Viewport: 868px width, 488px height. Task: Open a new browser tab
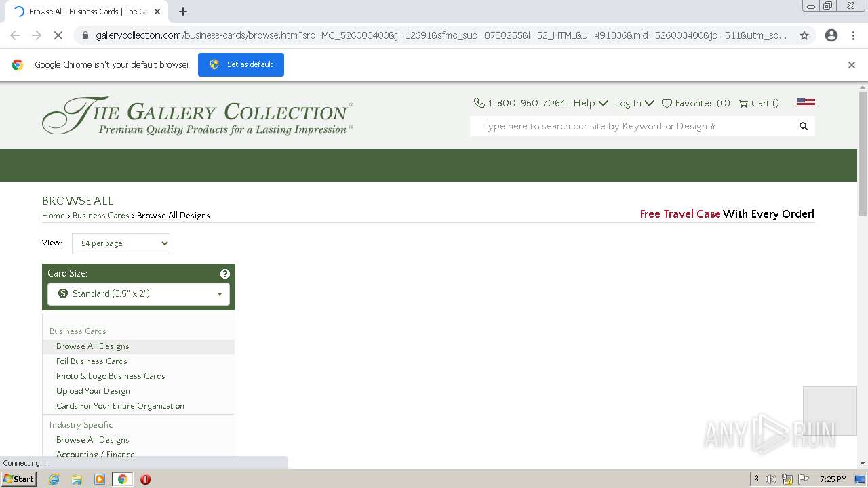coord(183,12)
